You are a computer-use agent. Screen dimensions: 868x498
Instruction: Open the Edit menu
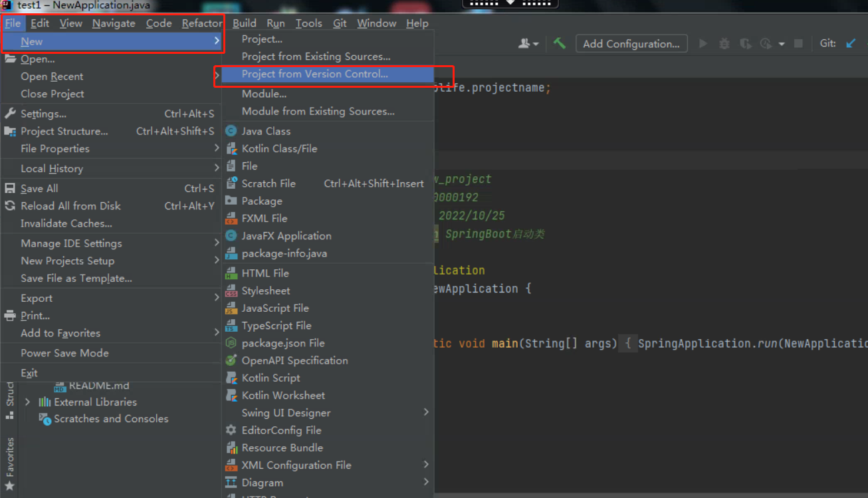pyautogui.click(x=40, y=23)
